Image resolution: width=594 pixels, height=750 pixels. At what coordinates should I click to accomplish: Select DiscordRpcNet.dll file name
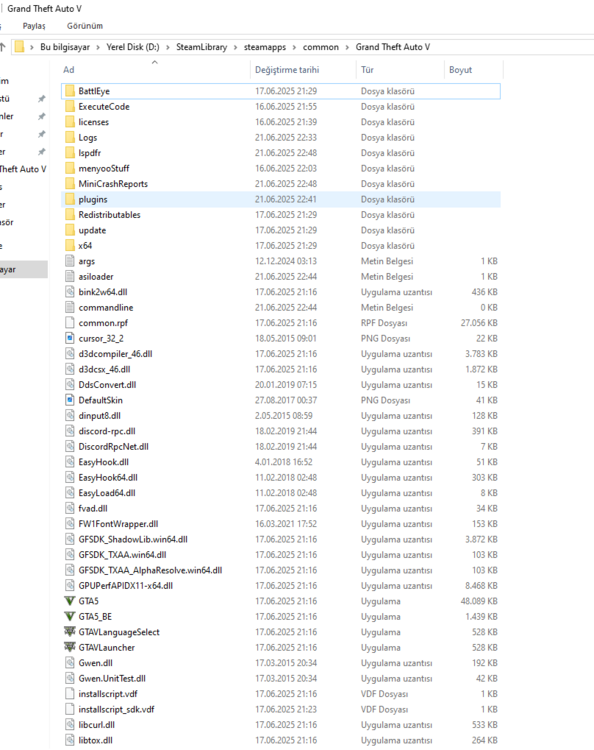click(113, 447)
